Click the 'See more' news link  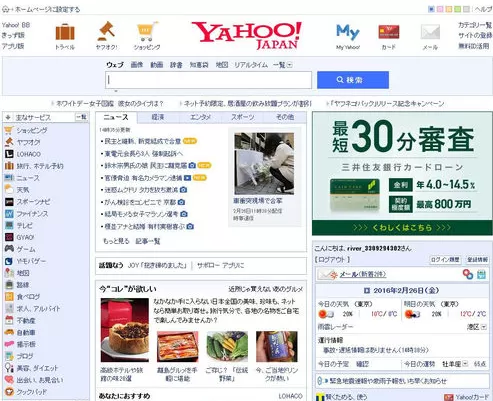pyautogui.click(x=116, y=241)
